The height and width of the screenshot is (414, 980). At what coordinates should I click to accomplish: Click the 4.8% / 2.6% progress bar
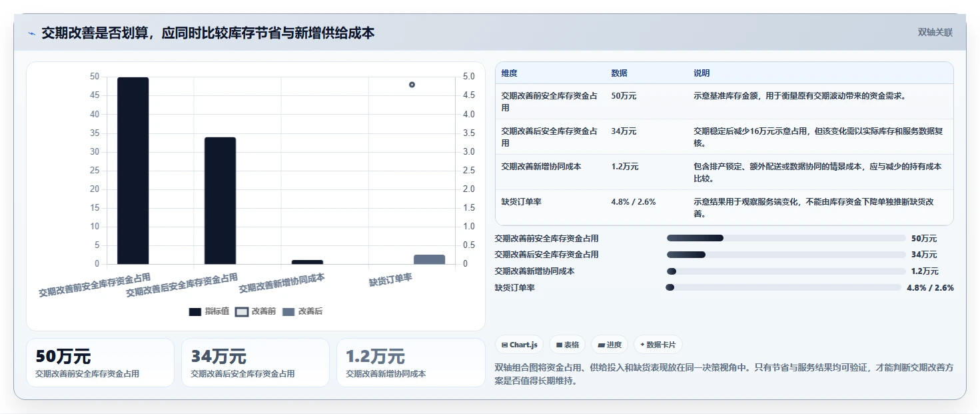[x=783, y=287]
